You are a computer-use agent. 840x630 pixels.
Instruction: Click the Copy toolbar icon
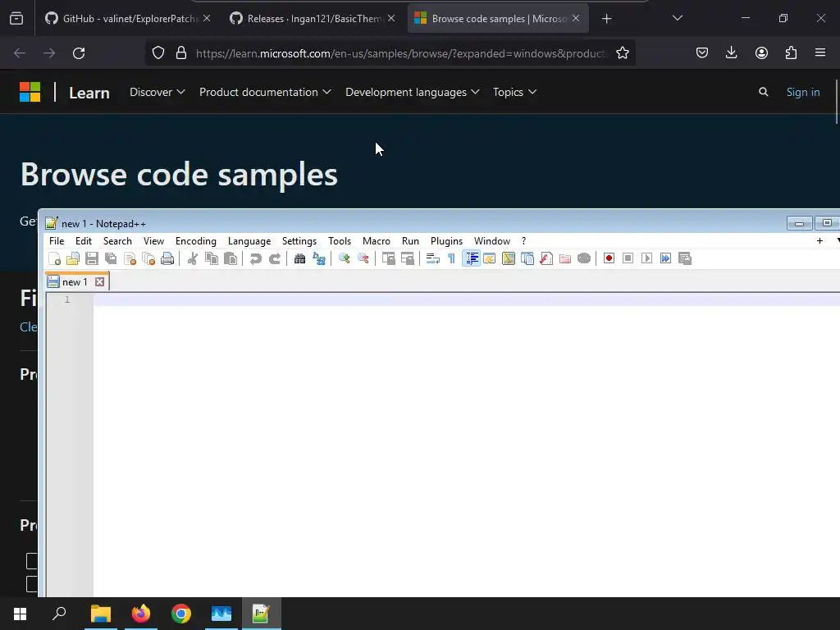[x=212, y=258]
